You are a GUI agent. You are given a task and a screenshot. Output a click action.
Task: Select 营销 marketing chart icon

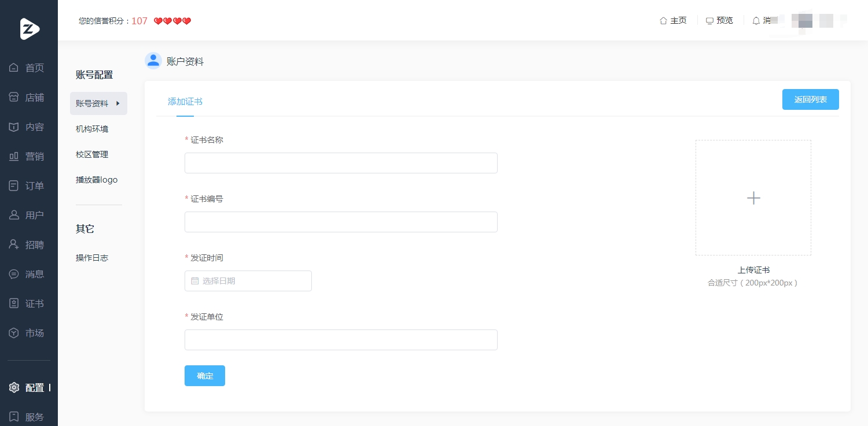coord(14,156)
